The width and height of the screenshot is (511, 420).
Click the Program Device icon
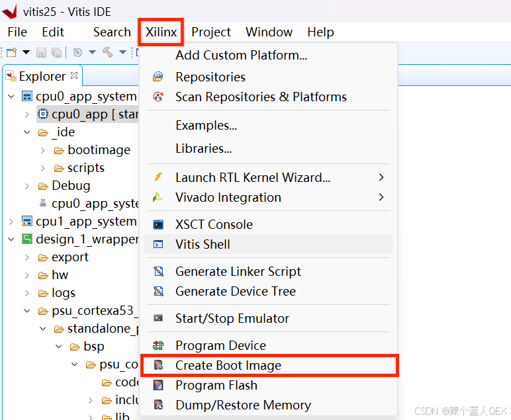(158, 345)
